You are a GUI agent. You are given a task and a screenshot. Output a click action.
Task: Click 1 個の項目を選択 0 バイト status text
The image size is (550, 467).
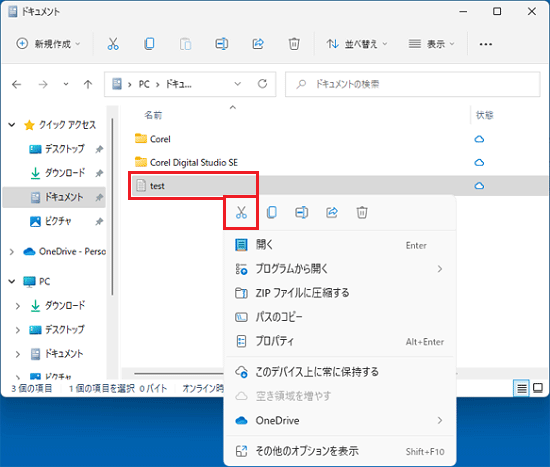[x=118, y=388]
